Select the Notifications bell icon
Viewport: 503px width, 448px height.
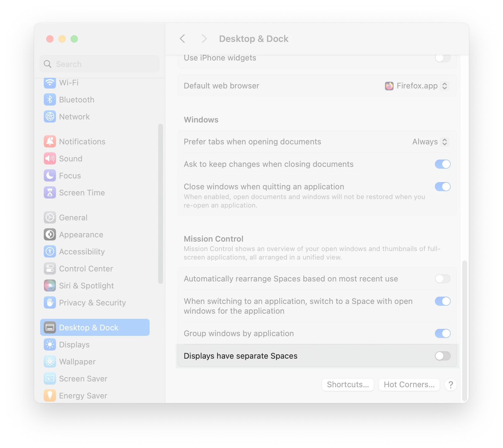tap(50, 141)
